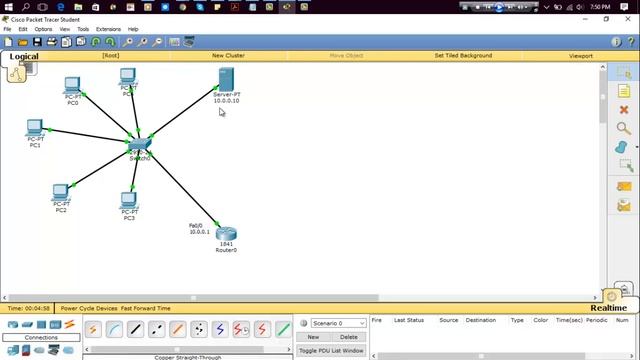Pick the red Serial DTE cable
Screen dimensions: 640x360
pos(262,329)
